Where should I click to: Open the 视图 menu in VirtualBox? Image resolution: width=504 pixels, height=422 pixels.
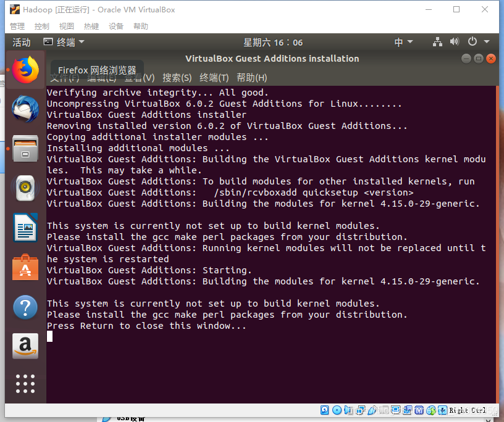(x=67, y=27)
